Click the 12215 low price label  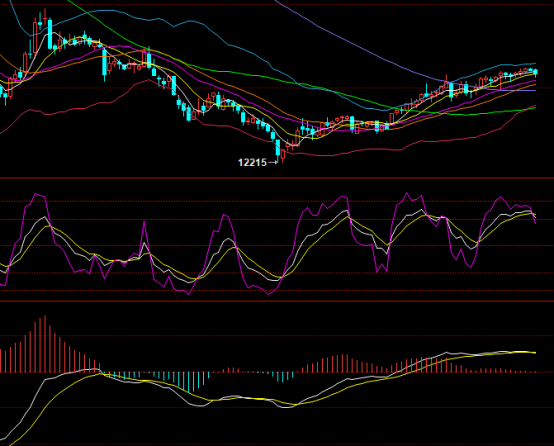coord(252,163)
